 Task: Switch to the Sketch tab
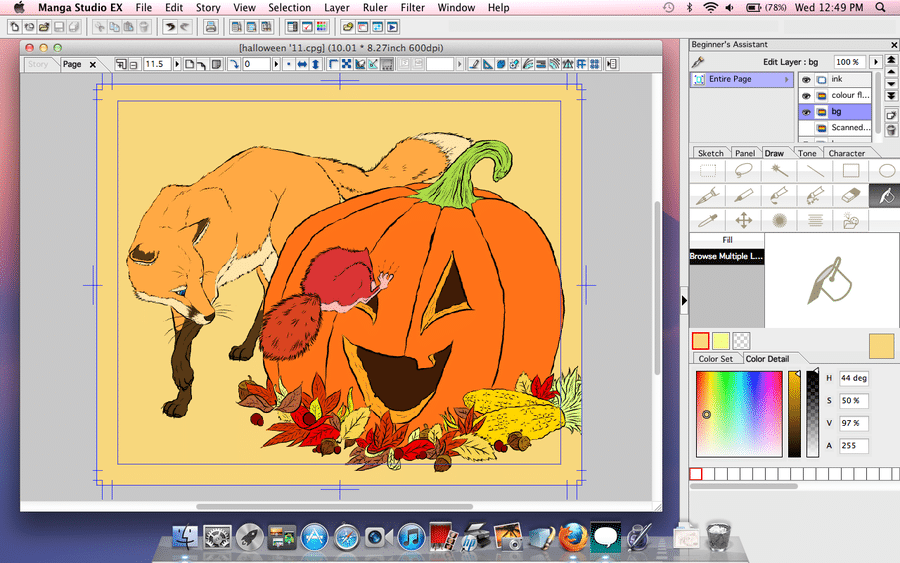pos(711,153)
